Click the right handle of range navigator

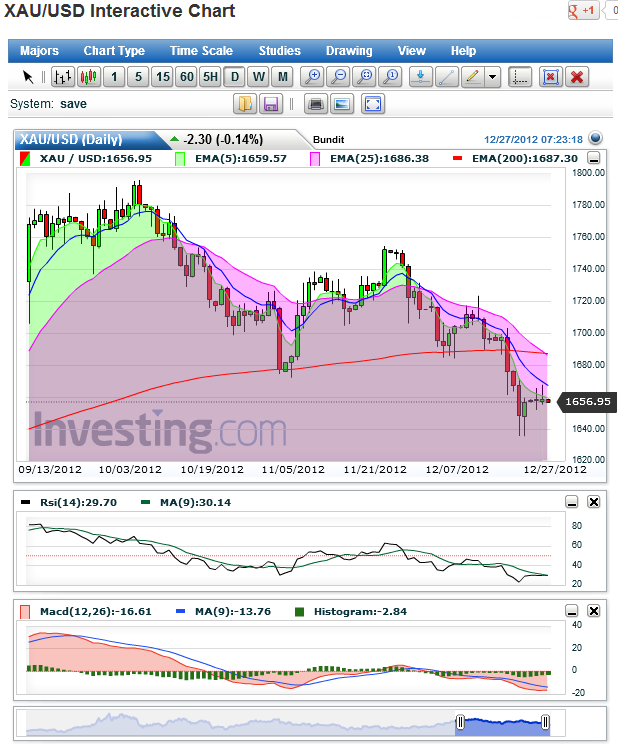coord(545,722)
